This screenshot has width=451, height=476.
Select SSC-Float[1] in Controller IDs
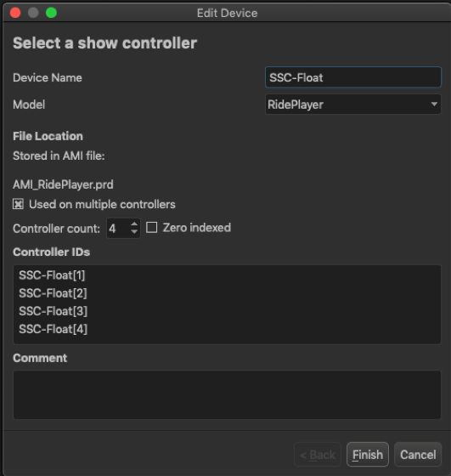(x=52, y=275)
